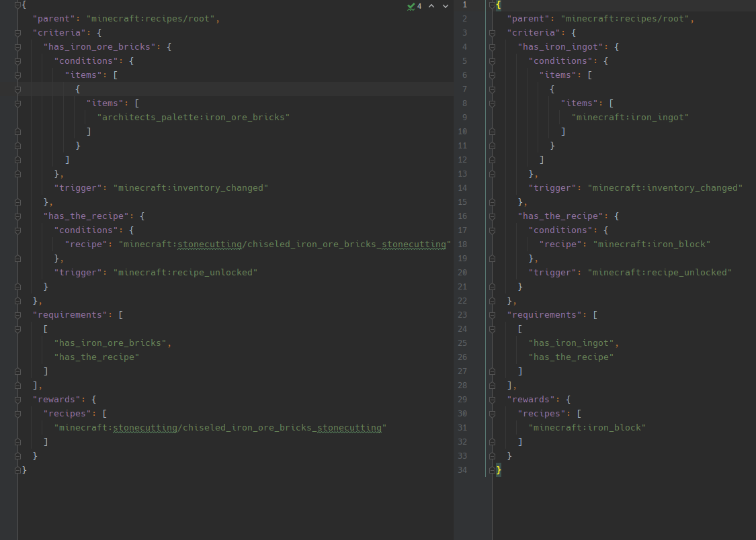
Task: Click "minecraft:recipes/root" in left editor
Action: 151,19
